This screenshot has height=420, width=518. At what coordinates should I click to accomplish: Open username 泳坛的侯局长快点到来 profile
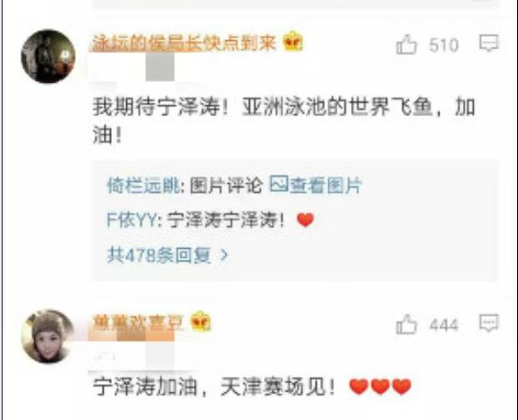pos(184,43)
